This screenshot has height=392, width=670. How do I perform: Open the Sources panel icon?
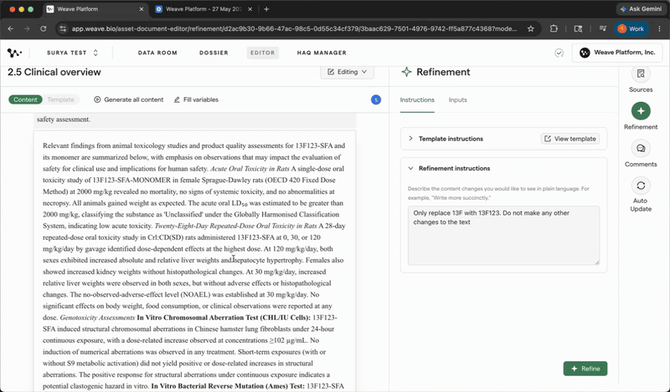click(641, 74)
